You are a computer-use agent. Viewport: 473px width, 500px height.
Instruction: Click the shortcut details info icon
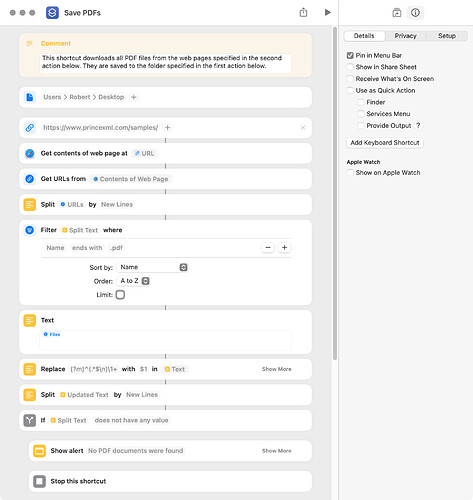pyautogui.click(x=415, y=13)
